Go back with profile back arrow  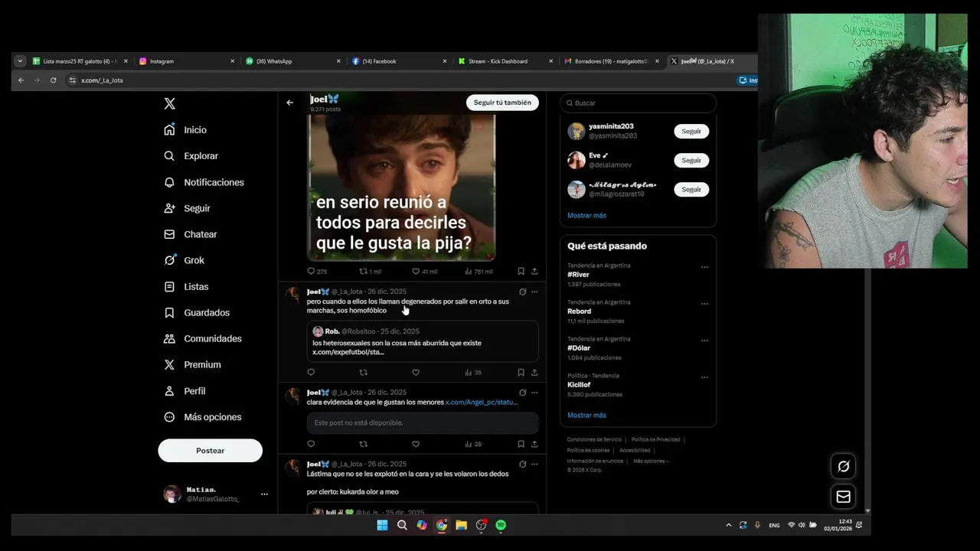click(289, 103)
